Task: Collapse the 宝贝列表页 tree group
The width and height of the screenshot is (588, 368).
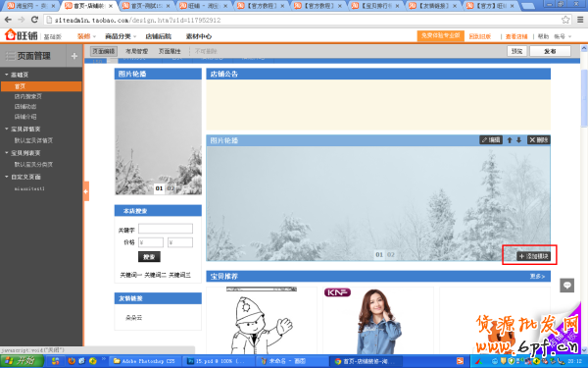Action: [x=7, y=153]
